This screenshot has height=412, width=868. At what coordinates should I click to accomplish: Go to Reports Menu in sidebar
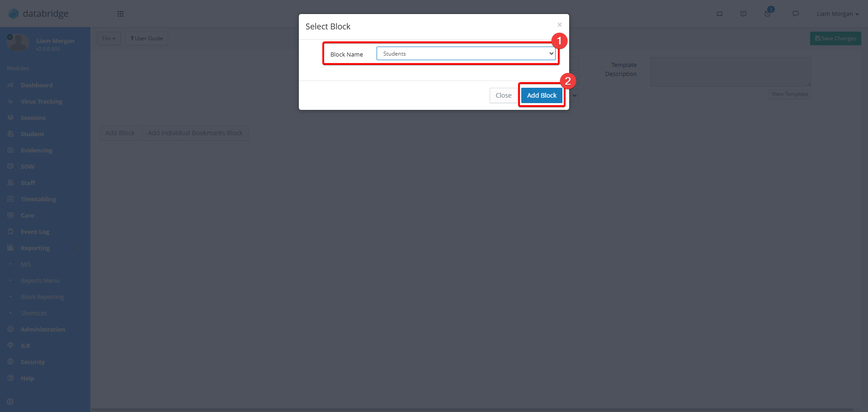click(40, 280)
